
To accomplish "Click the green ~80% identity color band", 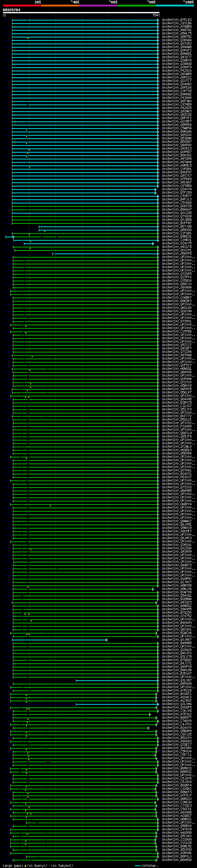I will coord(137,6).
